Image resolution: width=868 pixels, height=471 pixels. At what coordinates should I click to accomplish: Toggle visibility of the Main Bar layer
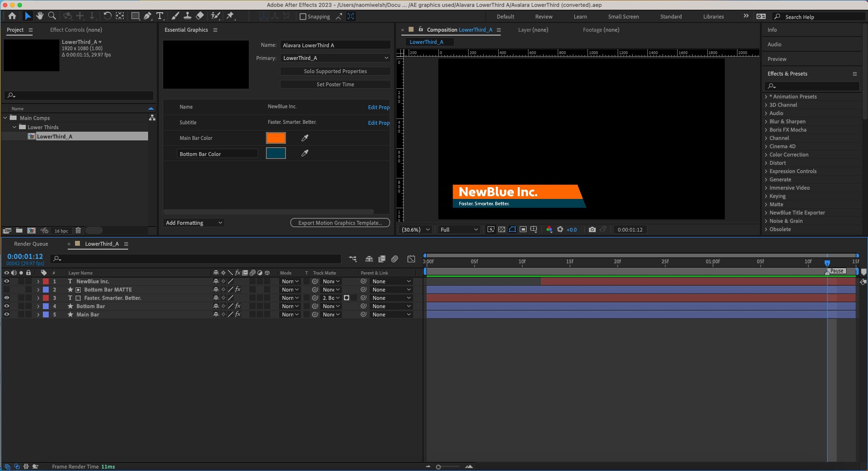pyautogui.click(x=7, y=314)
